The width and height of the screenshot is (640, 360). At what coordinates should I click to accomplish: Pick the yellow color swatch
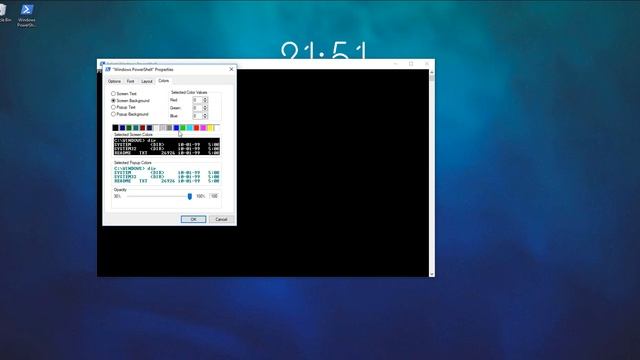pos(210,128)
